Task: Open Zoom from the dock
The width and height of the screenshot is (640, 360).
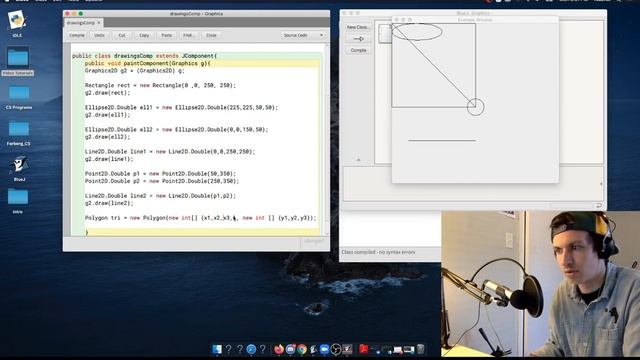Action: (324, 349)
